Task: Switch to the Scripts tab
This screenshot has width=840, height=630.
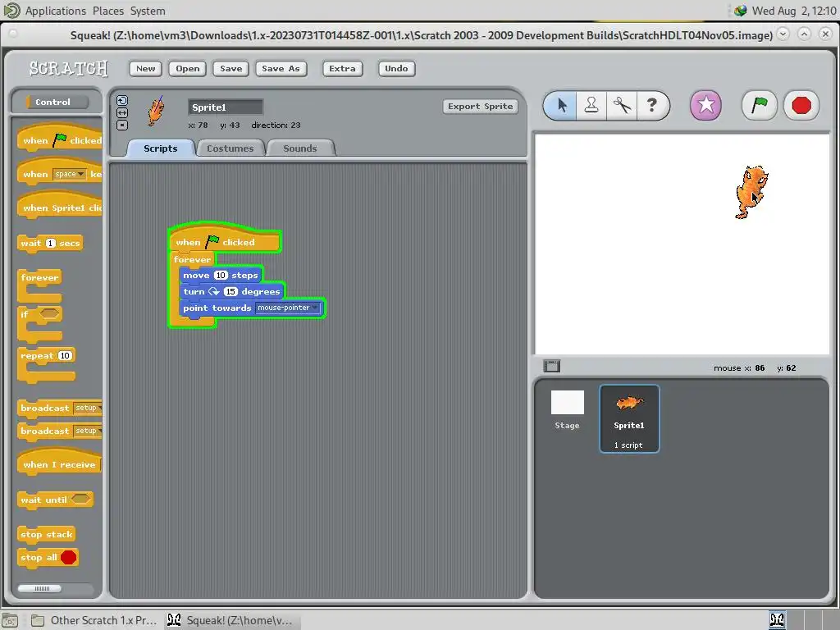Action: pos(160,148)
